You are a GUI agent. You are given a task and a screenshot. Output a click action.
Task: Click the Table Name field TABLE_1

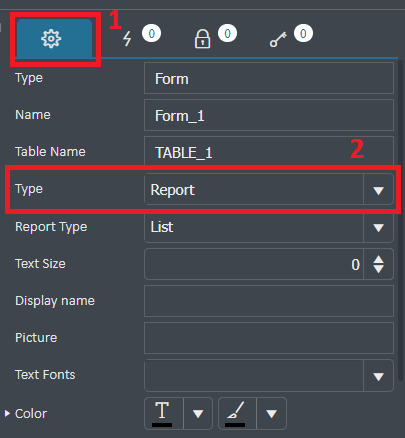point(269,152)
